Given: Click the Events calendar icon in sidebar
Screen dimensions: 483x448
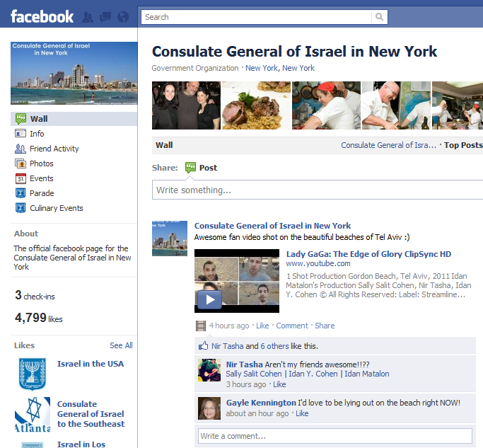Looking at the screenshot, I should click(21, 178).
